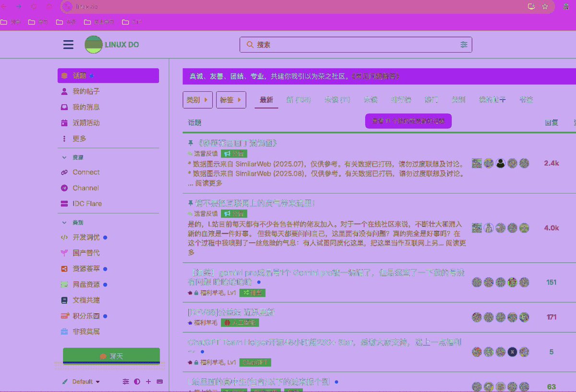Select the 最新 tab
Image resolution: width=576 pixels, height=392 pixels.
(266, 100)
